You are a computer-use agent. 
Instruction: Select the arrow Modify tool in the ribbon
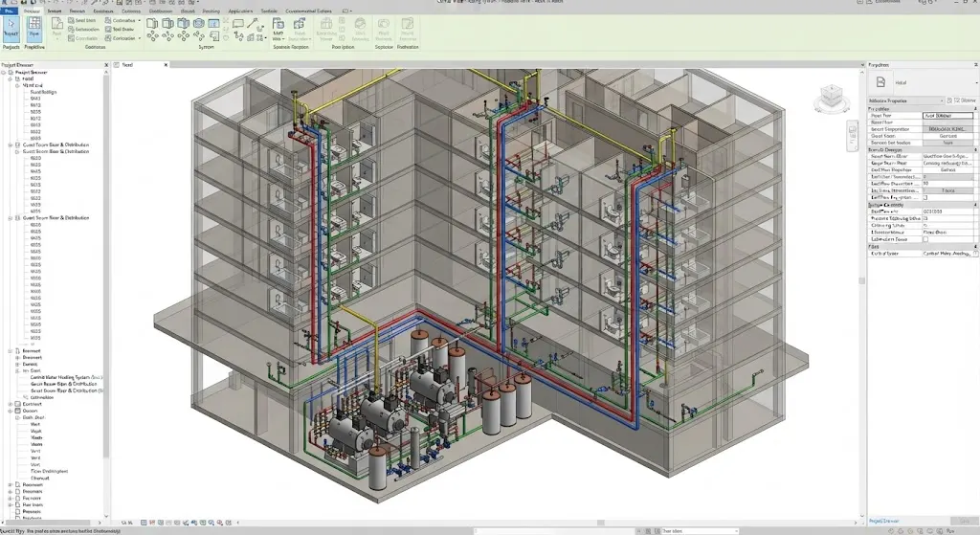(x=11, y=30)
